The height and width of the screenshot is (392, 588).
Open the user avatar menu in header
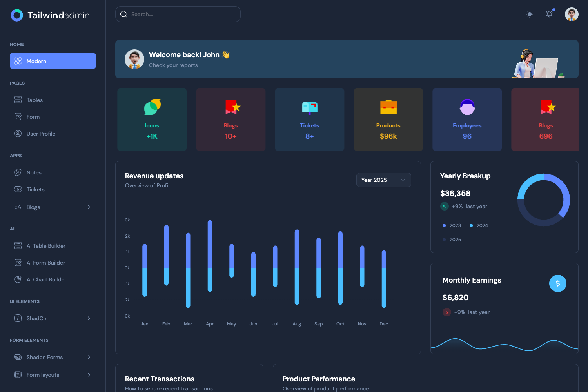point(572,14)
